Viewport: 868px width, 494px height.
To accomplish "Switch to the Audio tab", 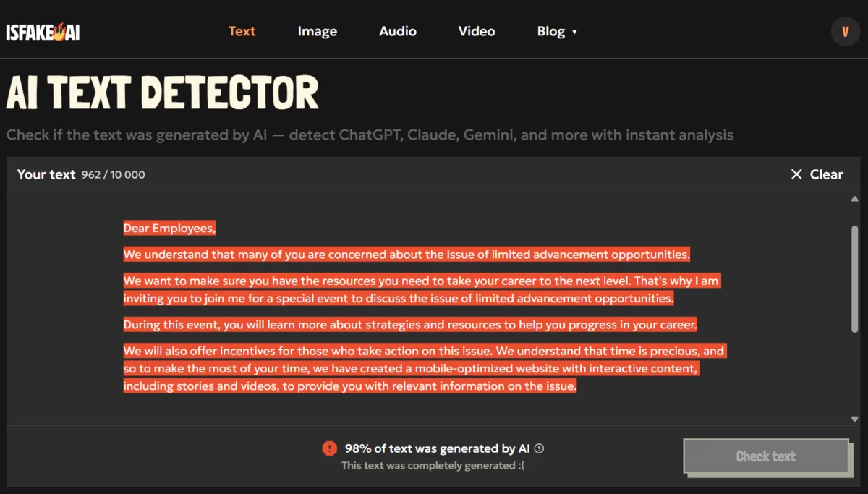I will pyautogui.click(x=397, y=31).
